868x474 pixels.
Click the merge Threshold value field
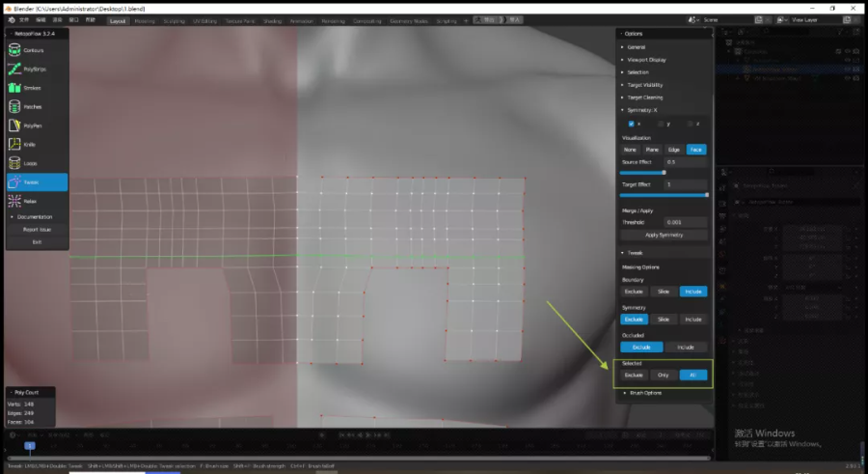click(685, 222)
